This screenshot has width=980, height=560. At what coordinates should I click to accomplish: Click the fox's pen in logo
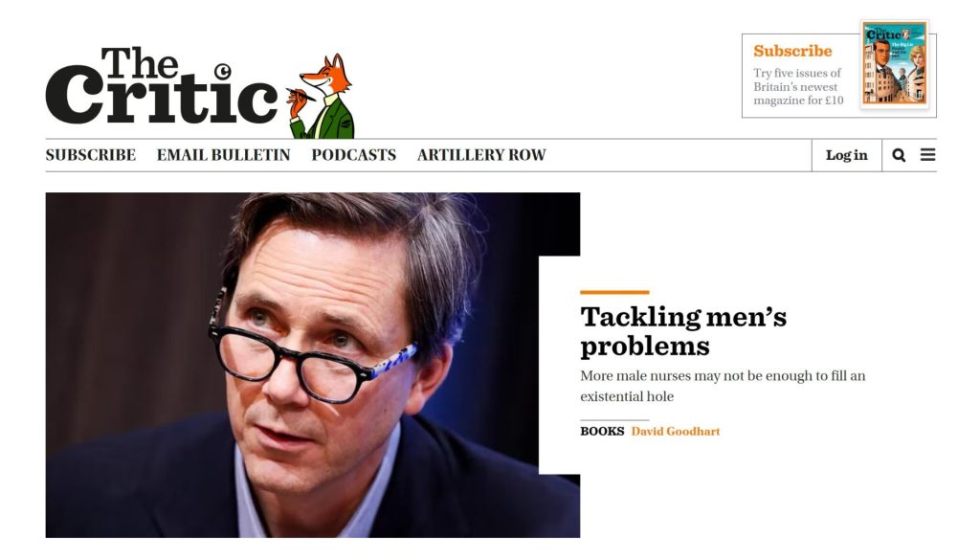coord(301,95)
